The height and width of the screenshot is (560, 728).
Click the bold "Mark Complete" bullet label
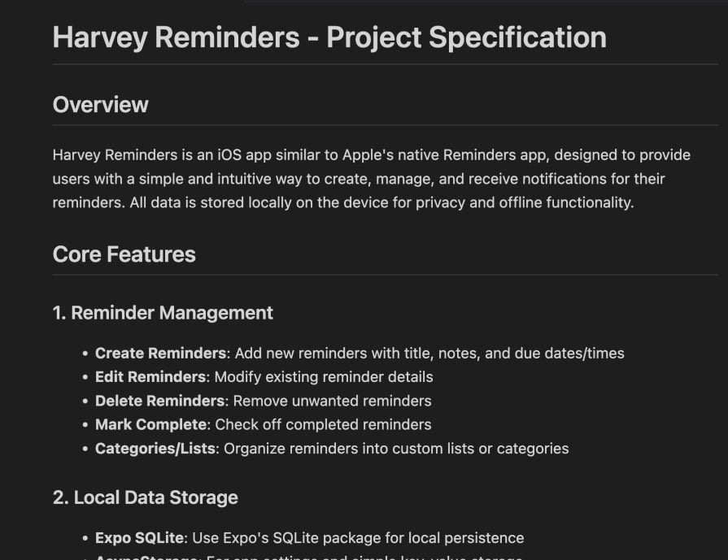click(x=150, y=424)
